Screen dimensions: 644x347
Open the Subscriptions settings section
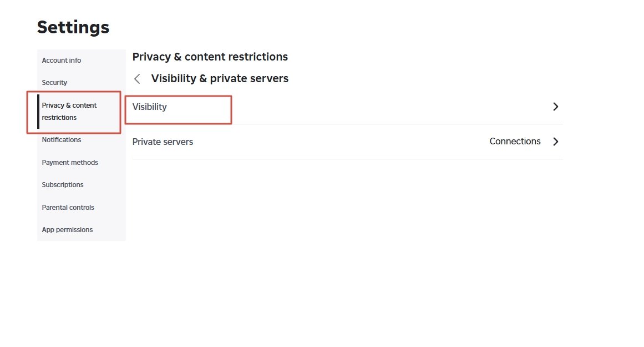pos(63,184)
